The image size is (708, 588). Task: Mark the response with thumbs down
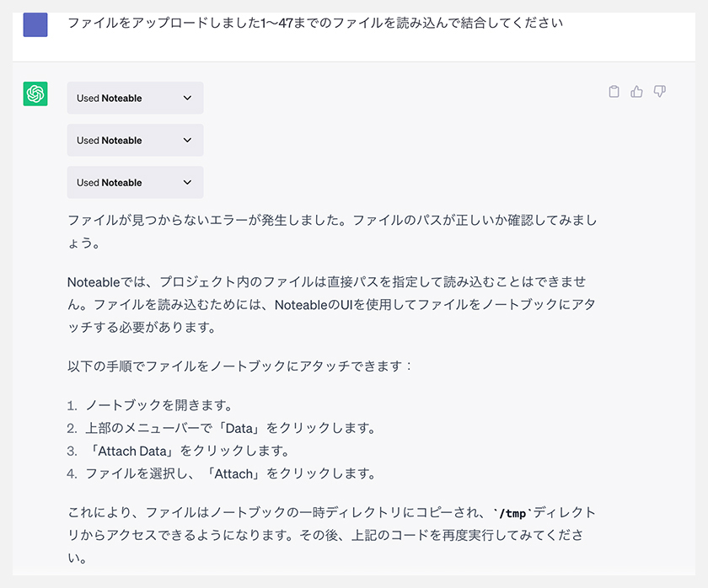(x=660, y=92)
